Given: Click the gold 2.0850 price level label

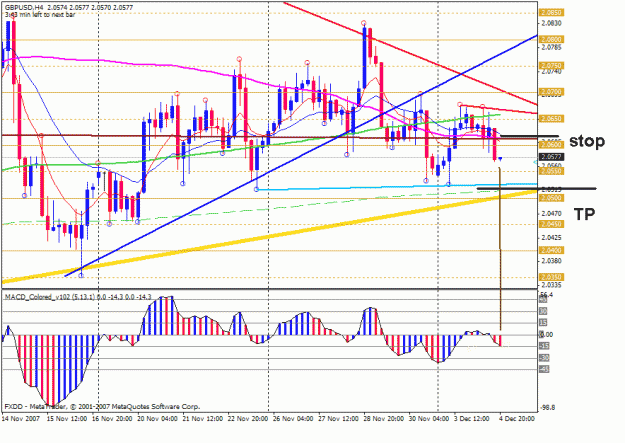Looking at the screenshot, I should point(551,12).
